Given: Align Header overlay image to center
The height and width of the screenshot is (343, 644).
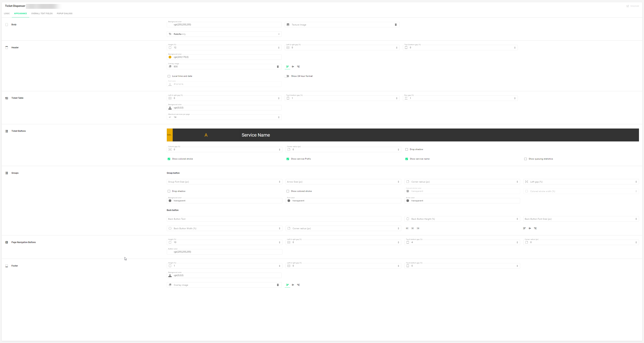Looking at the screenshot, I should (293, 67).
